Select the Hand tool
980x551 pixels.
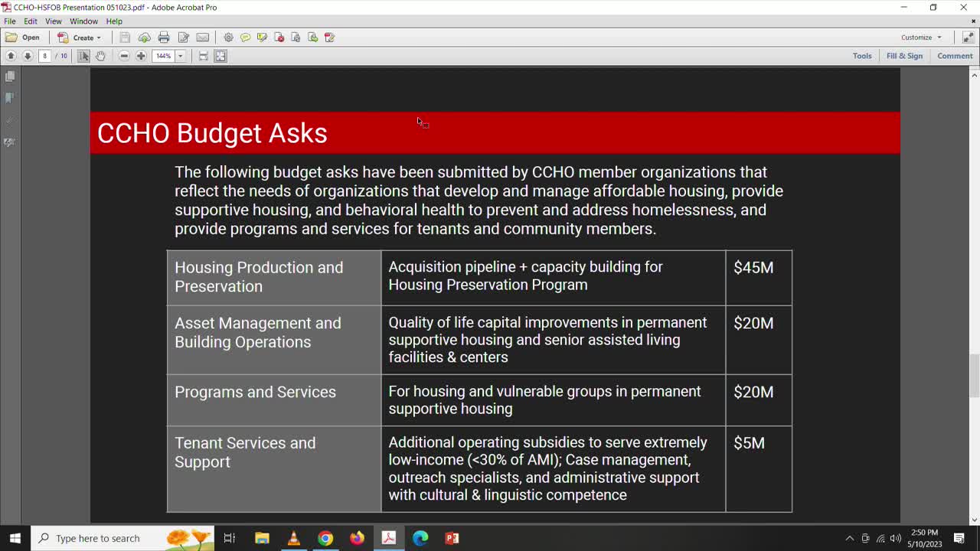[100, 55]
